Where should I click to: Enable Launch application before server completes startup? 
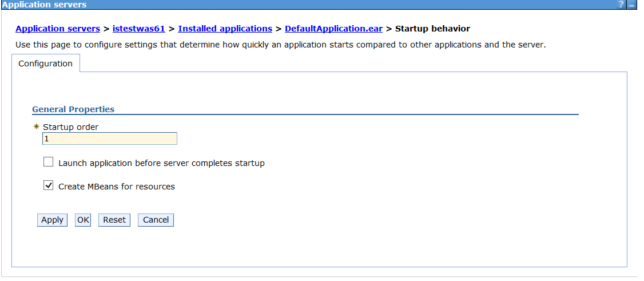point(49,162)
